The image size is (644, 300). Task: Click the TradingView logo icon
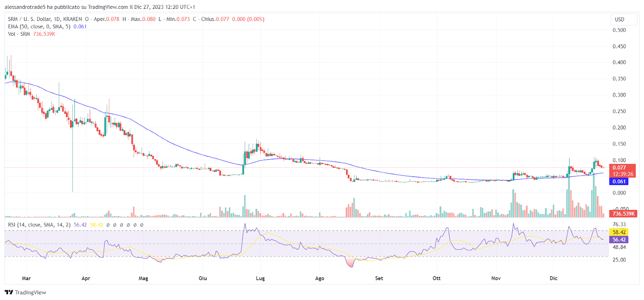9,292
